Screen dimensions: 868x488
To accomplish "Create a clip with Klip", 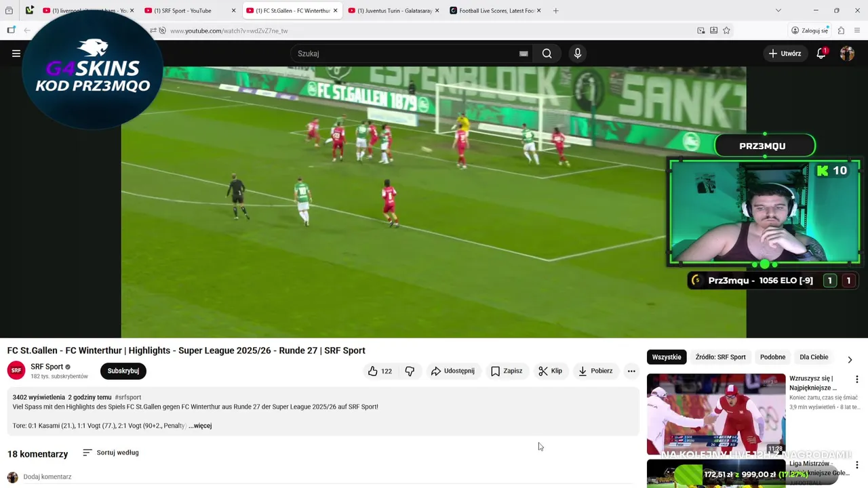I will [550, 371].
